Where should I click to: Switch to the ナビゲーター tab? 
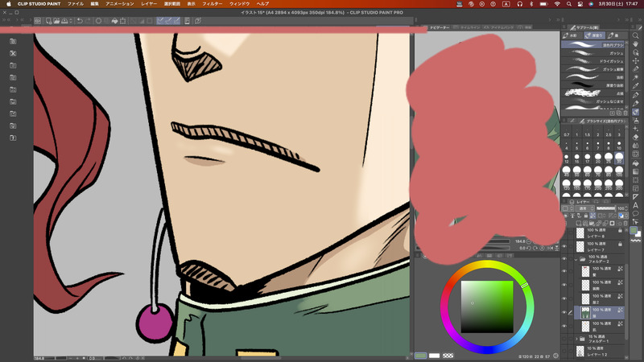pyautogui.click(x=439, y=27)
